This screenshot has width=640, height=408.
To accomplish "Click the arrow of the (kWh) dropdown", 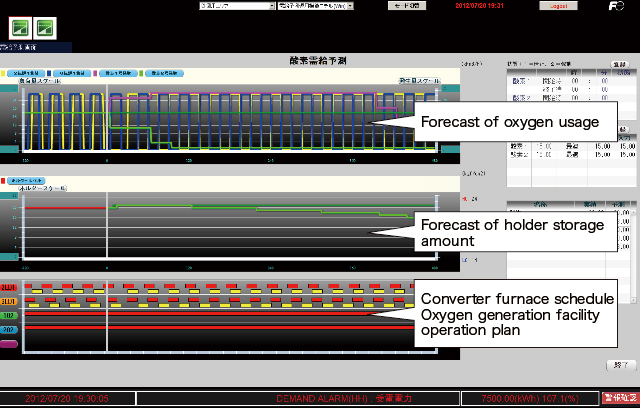I will click(351, 6).
